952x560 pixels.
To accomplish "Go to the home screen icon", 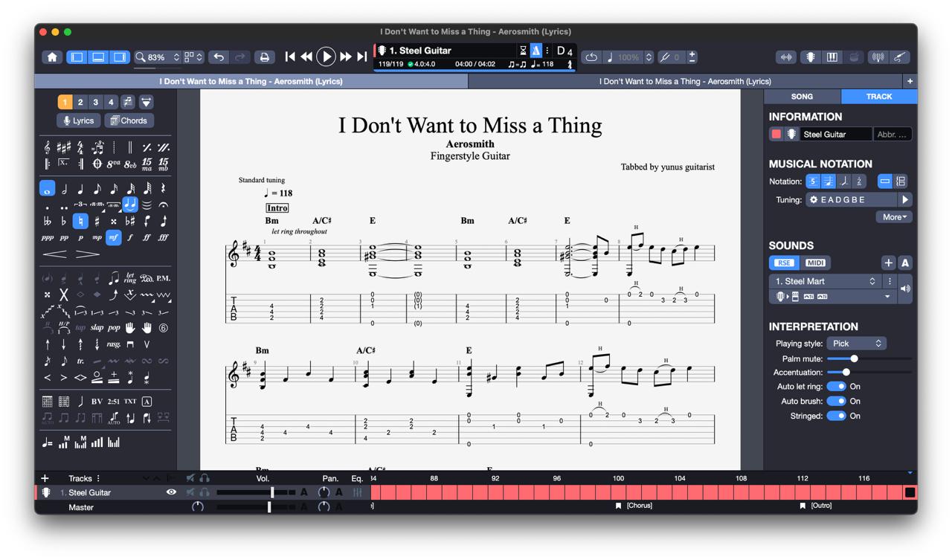I will (52, 57).
